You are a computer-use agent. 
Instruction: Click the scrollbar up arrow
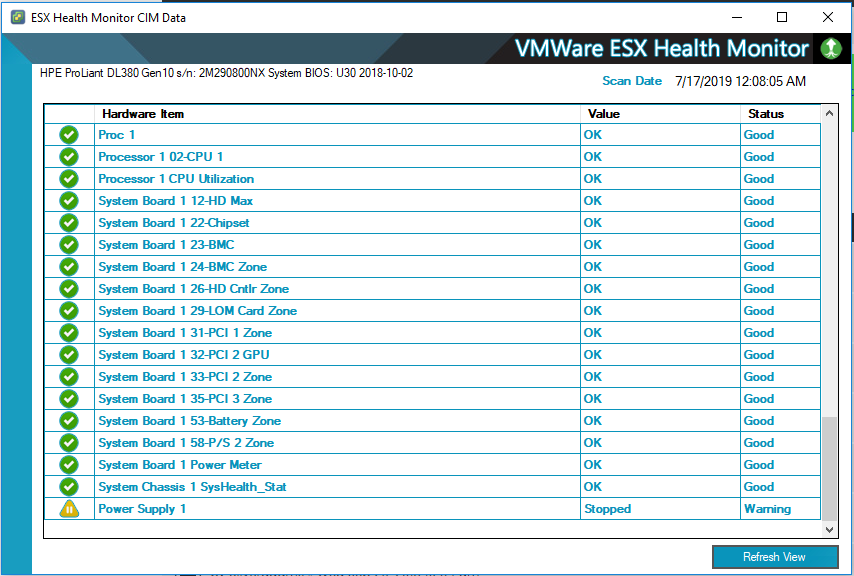[x=828, y=113]
